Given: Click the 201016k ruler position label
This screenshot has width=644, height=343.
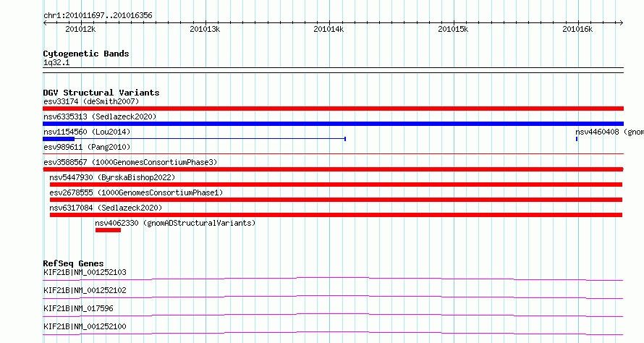Looking at the screenshot, I should click(x=577, y=29).
